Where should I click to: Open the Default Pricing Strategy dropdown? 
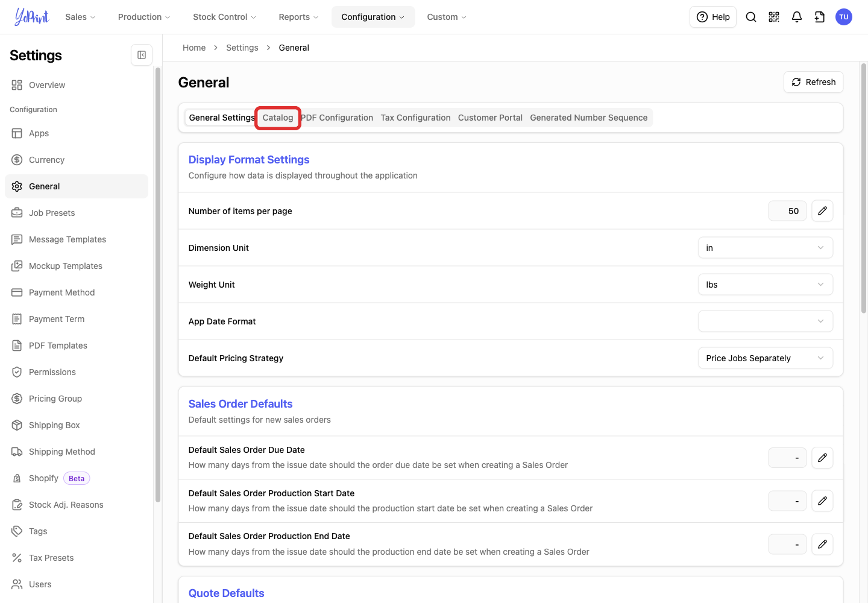766,358
